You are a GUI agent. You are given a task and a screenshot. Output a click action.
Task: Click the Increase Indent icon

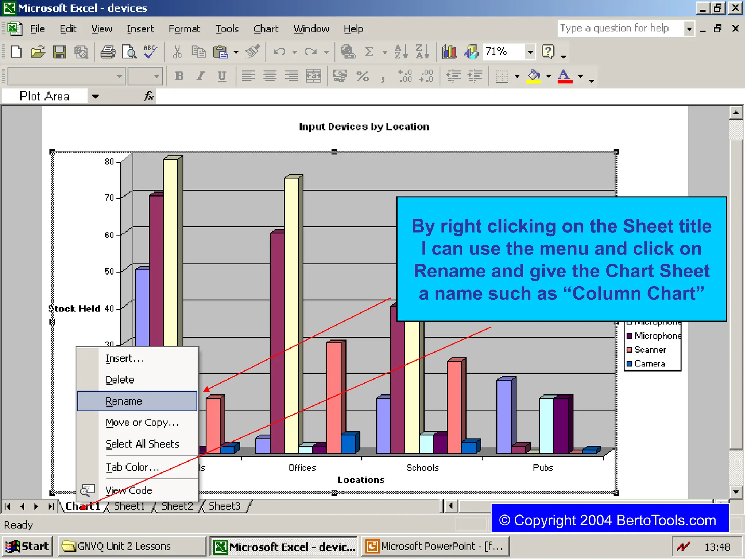click(475, 76)
